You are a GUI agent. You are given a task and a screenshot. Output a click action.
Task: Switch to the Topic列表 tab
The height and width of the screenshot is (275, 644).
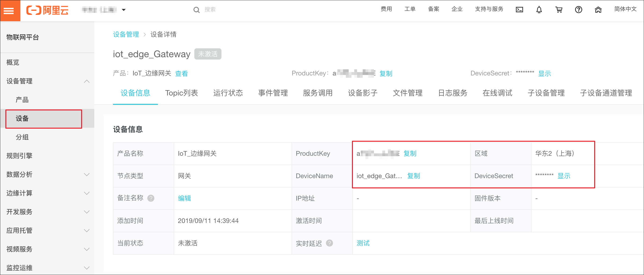coord(181,93)
